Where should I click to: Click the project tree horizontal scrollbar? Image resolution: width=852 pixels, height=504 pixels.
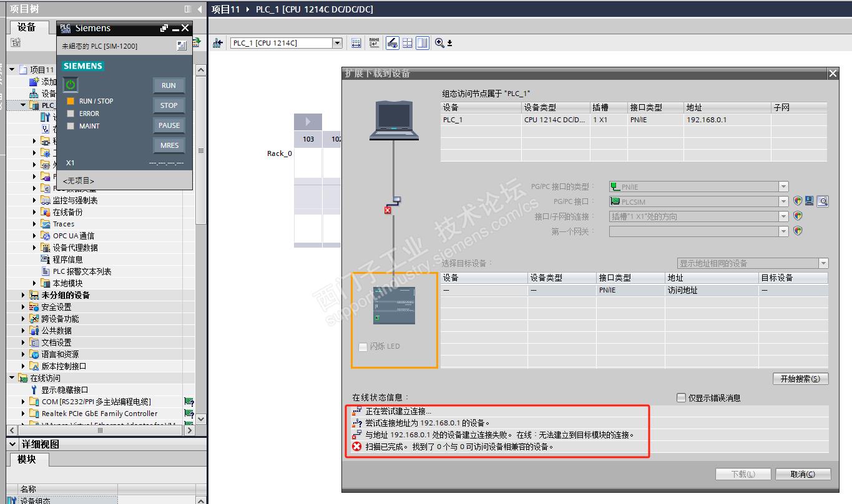pyautogui.click(x=100, y=430)
